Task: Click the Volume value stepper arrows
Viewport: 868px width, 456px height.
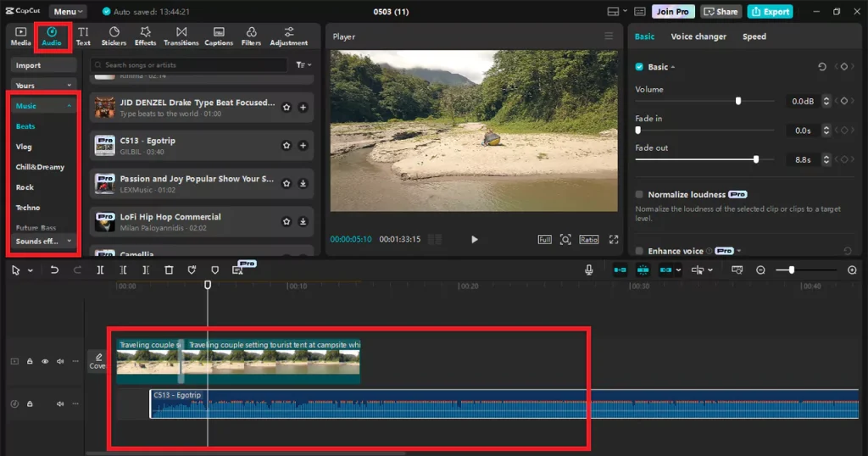Action: pos(826,101)
